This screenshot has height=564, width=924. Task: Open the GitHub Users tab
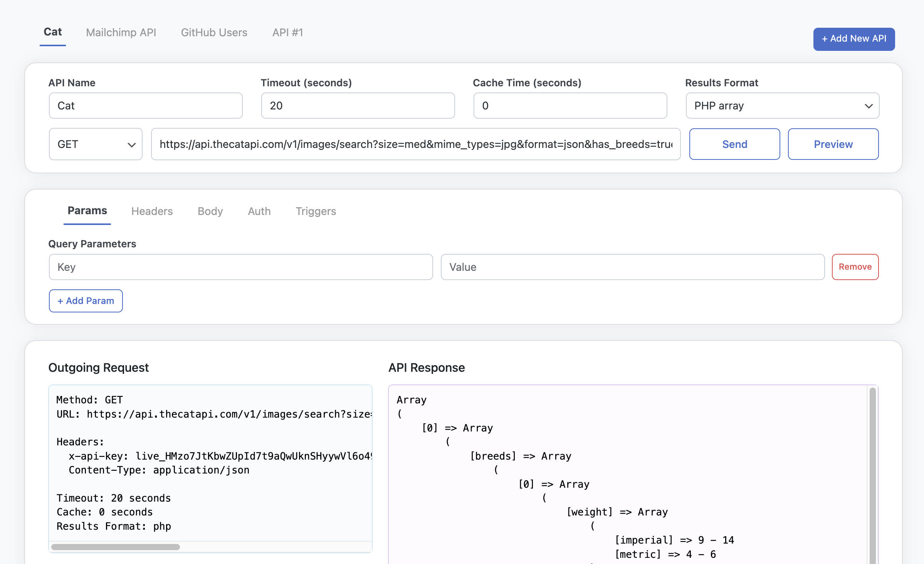pos(214,32)
